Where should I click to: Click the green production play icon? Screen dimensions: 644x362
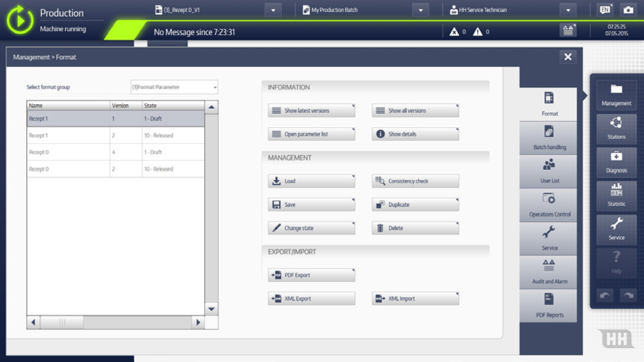[20, 20]
